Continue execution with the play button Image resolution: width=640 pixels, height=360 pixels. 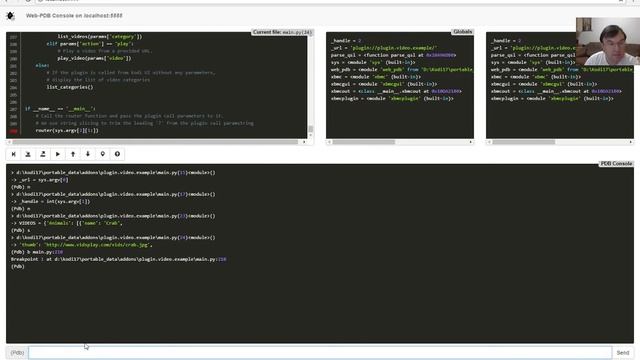[58, 154]
